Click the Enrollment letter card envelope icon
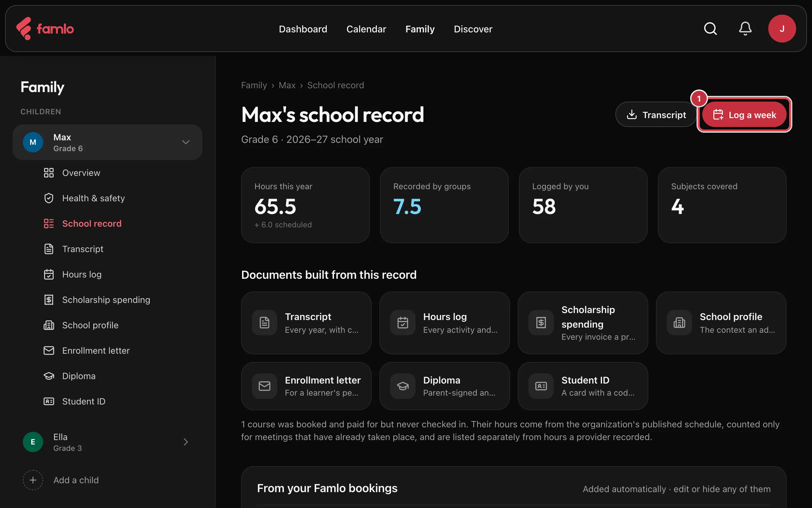Image resolution: width=812 pixels, height=508 pixels. (x=265, y=386)
